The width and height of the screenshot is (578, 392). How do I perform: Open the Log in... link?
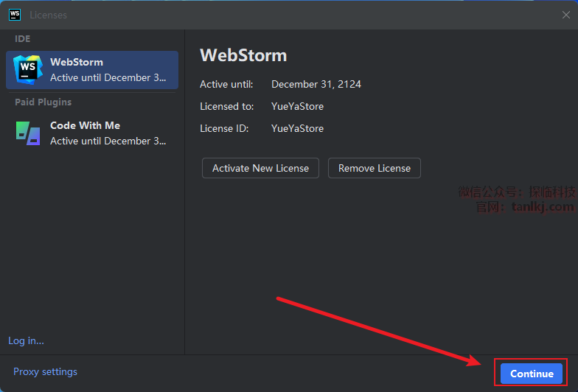(26, 340)
